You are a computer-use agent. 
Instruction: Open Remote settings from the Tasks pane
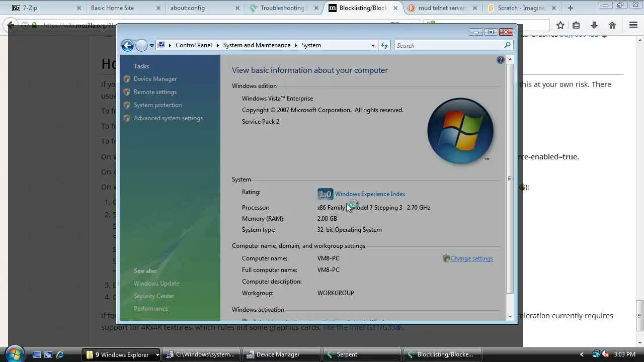click(155, 92)
